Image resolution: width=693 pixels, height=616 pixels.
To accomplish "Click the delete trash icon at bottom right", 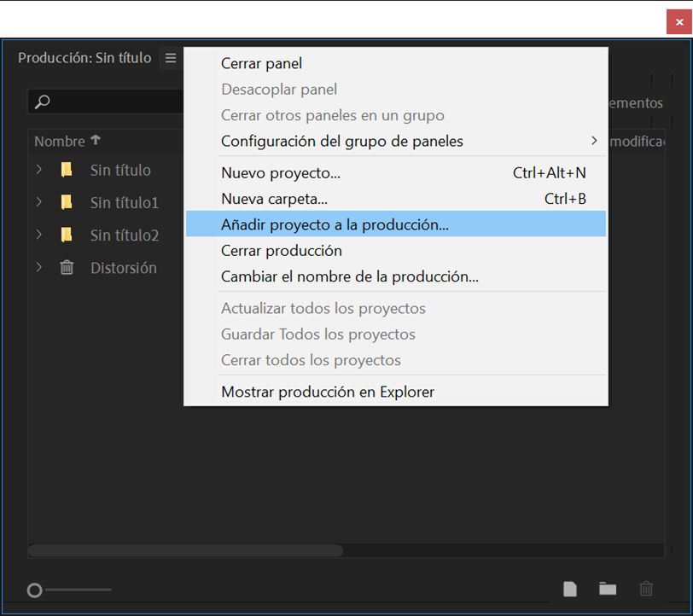I will (x=645, y=589).
